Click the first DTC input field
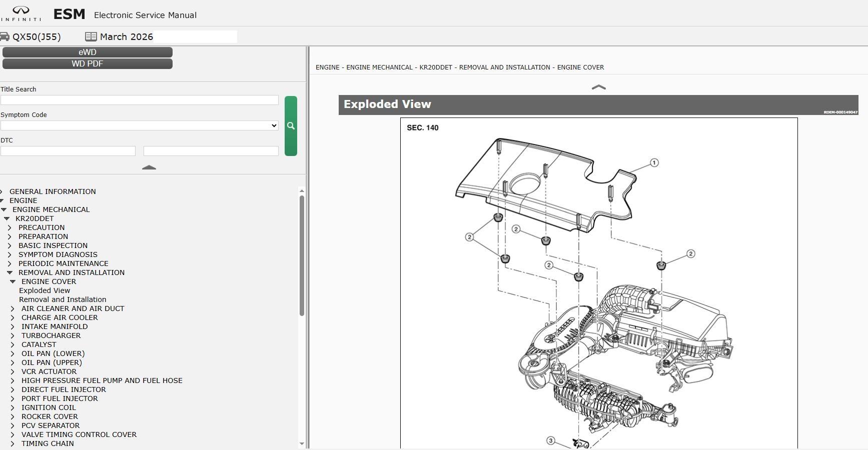Viewport: 868px width, 450px height. 68,151
